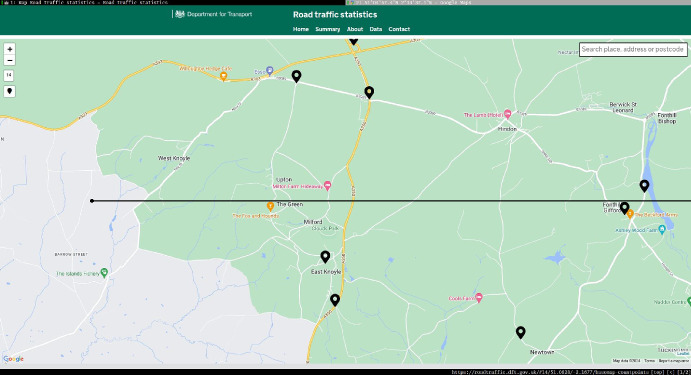Image resolution: width=691 pixels, height=375 pixels.
Task: Select the count point marker near East Knoyle
Action: pyautogui.click(x=325, y=256)
